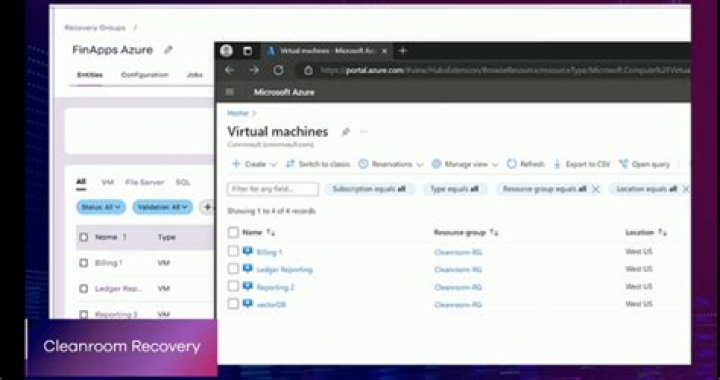
Task: Open the Ledger Reporting VM link in Azure
Action: coord(284,269)
